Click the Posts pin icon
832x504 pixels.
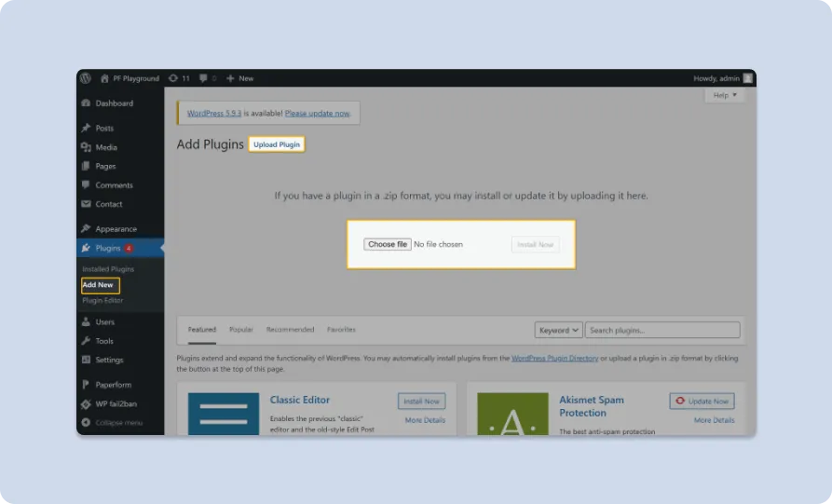pos(86,128)
